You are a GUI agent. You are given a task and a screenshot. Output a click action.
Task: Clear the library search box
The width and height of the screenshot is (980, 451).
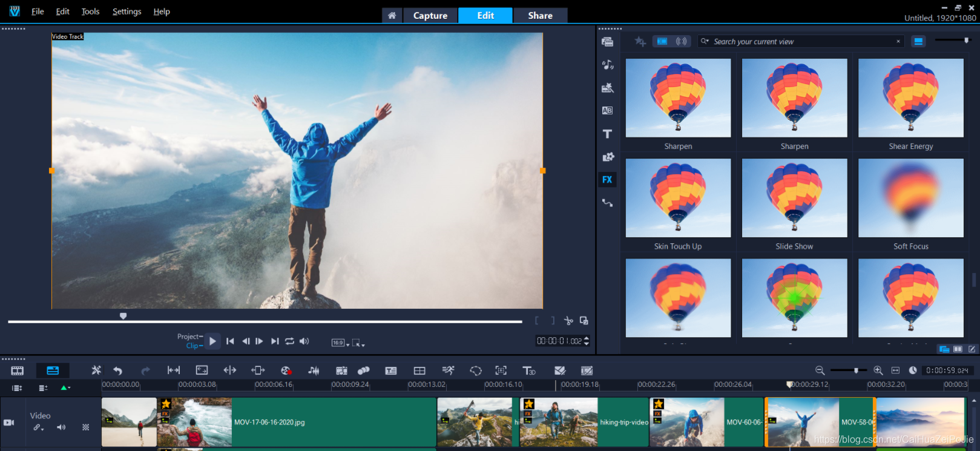898,41
